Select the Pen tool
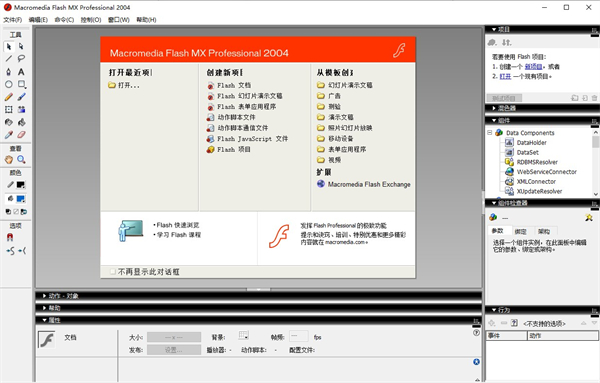Image resolution: width=600 pixels, height=383 pixels. [x=9, y=72]
